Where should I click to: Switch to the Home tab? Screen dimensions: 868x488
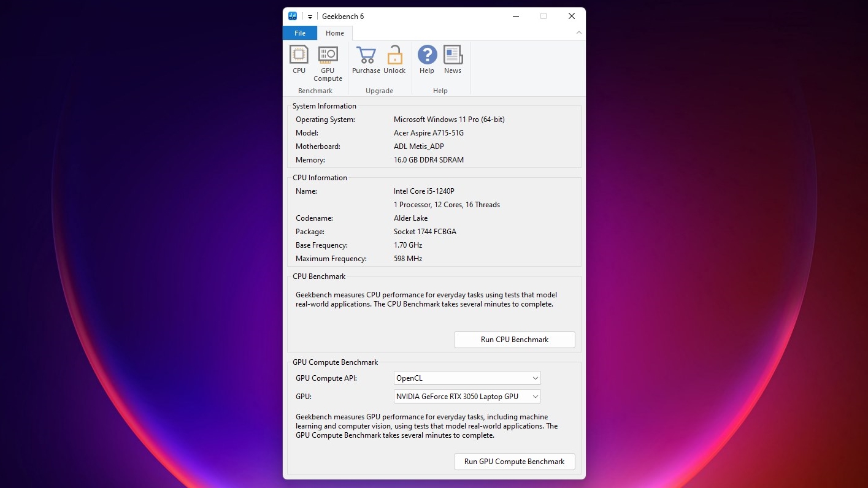[x=335, y=33]
